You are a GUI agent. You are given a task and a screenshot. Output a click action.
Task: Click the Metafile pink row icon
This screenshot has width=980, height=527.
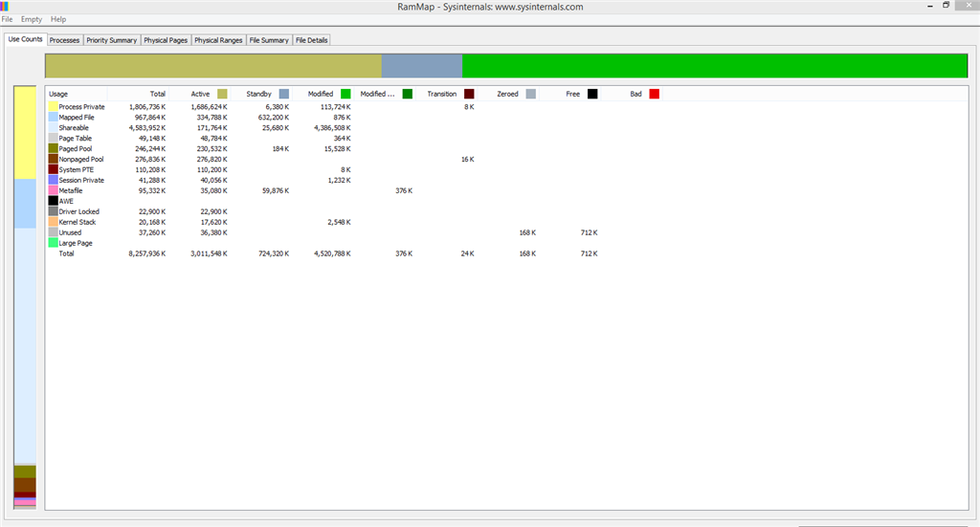(x=54, y=190)
